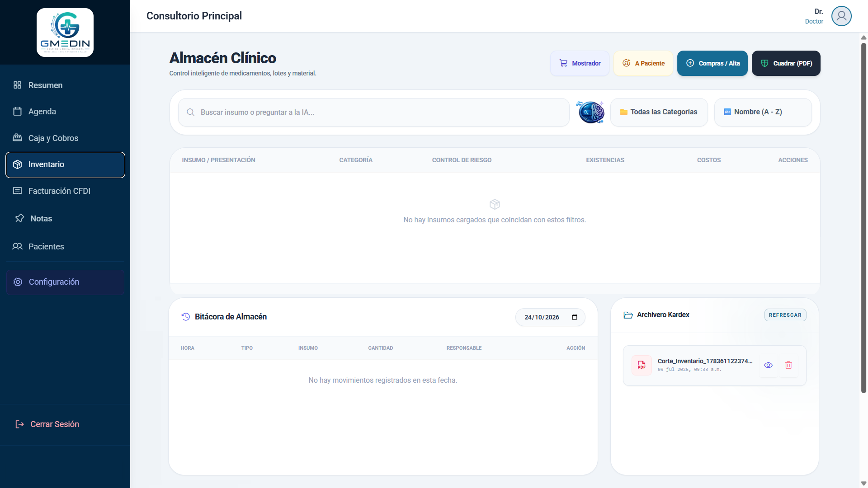Viewport: 868px width, 488px height.
Task: Click the page vertical scrollbar
Action: [863, 217]
